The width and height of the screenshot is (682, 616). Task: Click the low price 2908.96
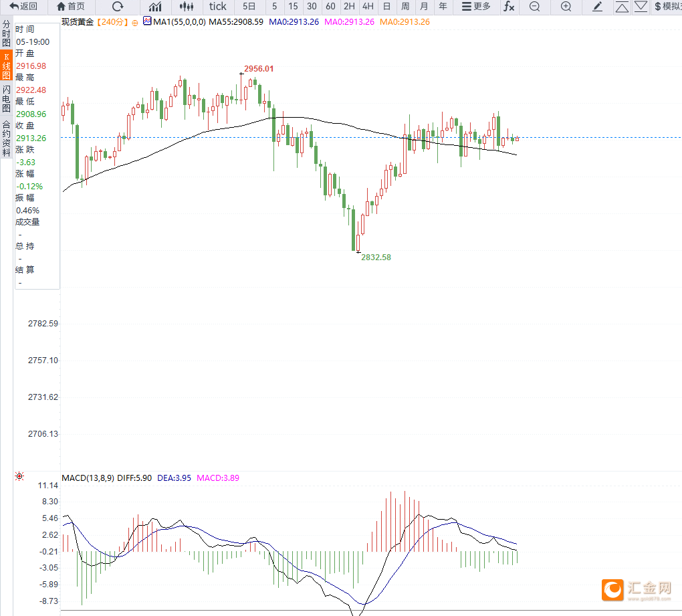31,114
